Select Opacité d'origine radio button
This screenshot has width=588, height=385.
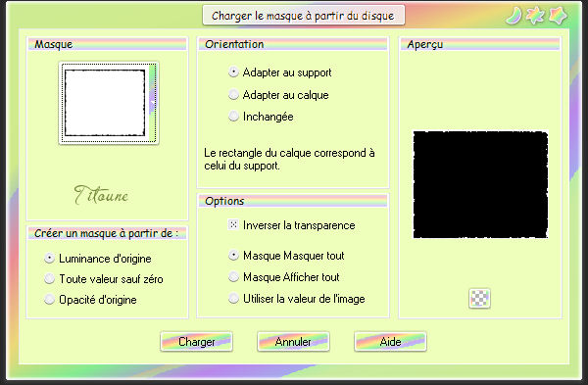(x=50, y=299)
